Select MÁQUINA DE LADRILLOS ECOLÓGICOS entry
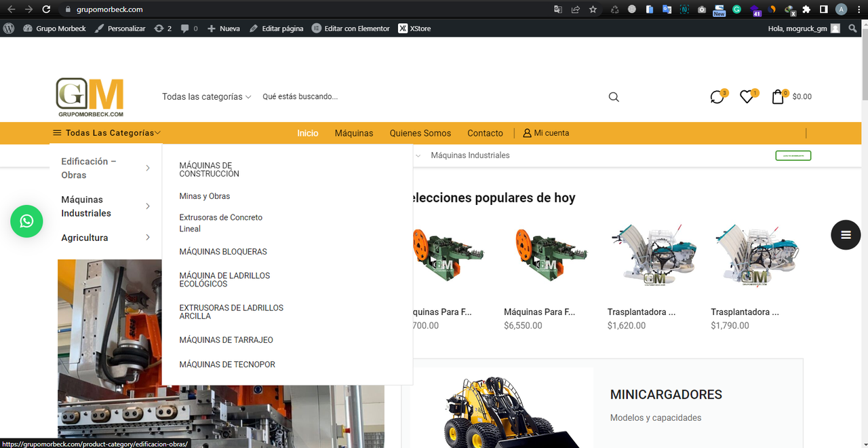Image resolution: width=868 pixels, height=448 pixels. (224, 280)
